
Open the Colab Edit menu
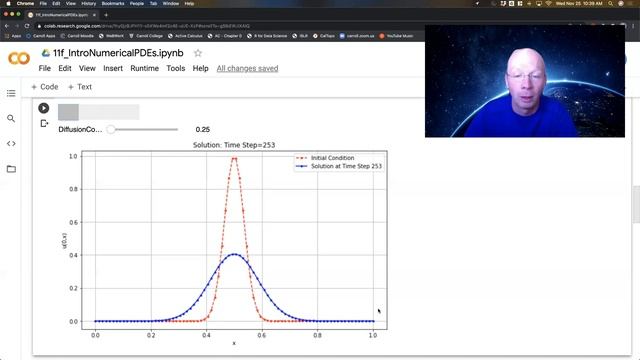pyautogui.click(x=64, y=68)
